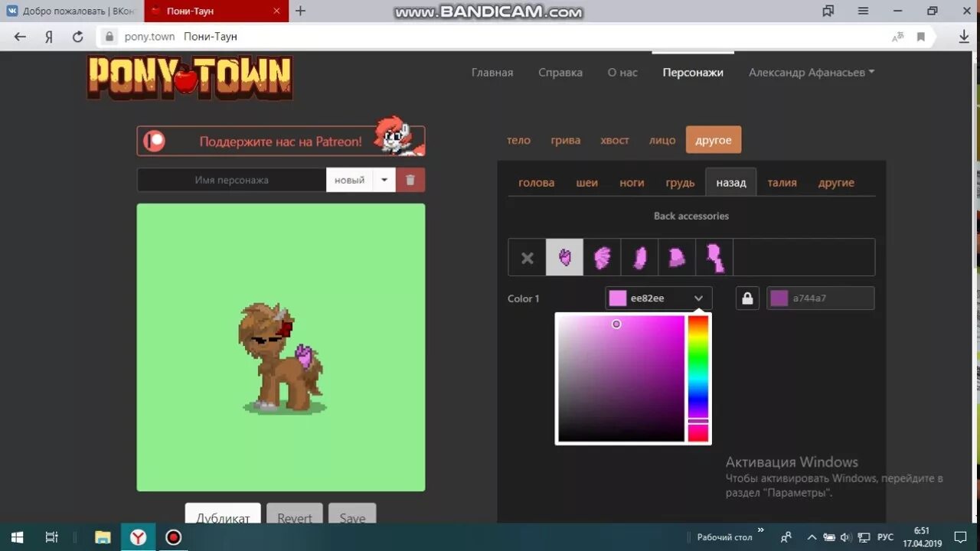Open a new browser tab
This screenshot has height=551, width=980.
(301, 11)
